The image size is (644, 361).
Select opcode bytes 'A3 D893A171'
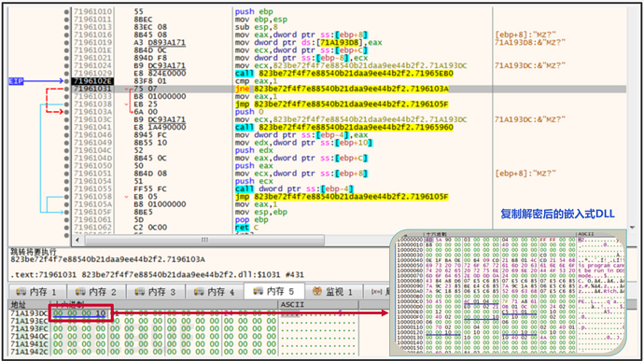click(x=160, y=43)
